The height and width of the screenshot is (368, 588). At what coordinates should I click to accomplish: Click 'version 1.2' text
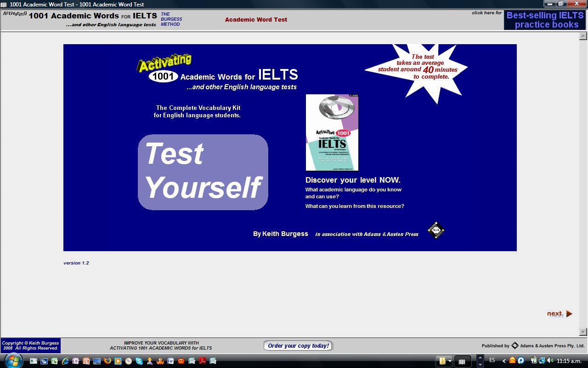(x=76, y=263)
